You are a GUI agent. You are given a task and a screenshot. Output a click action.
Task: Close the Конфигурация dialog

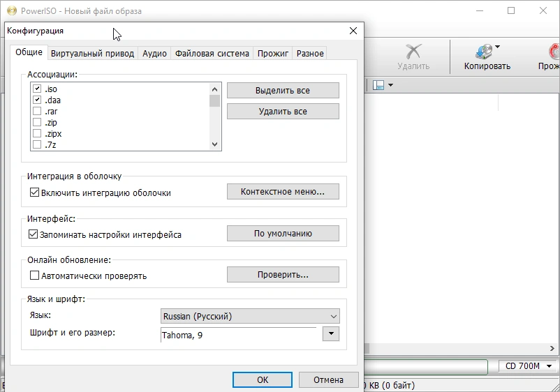tap(353, 31)
